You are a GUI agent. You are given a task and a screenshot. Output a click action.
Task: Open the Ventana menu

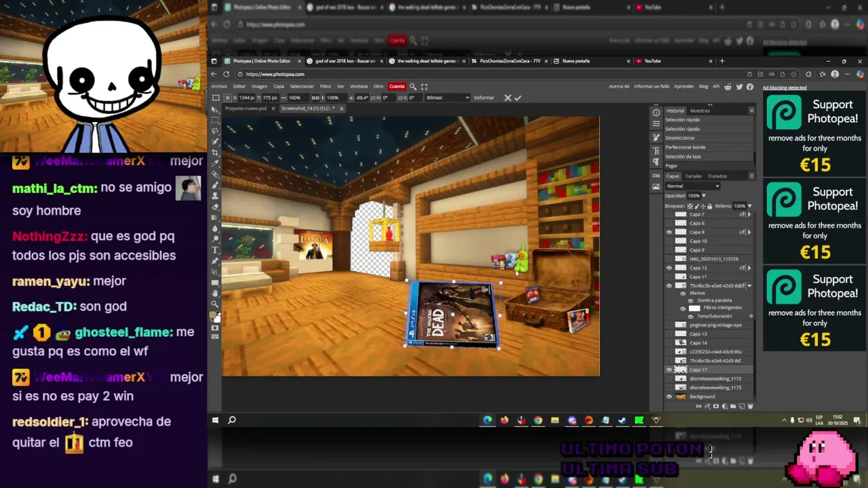pyautogui.click(x=359, y=86)
